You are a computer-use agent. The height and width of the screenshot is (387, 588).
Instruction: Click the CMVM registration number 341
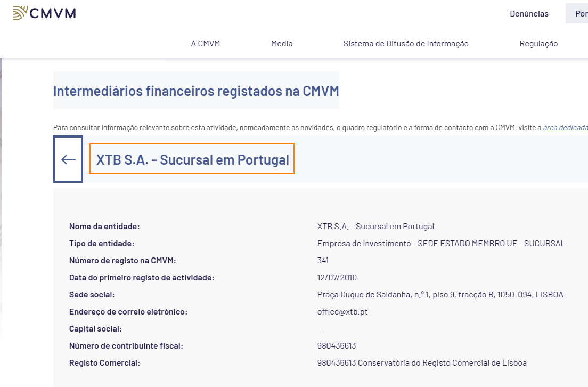[x=323, y=261]
